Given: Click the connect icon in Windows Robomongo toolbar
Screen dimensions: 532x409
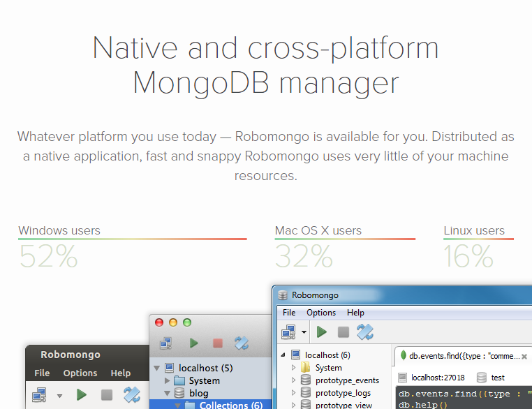Looking at the screenshot, I should 288,332.
